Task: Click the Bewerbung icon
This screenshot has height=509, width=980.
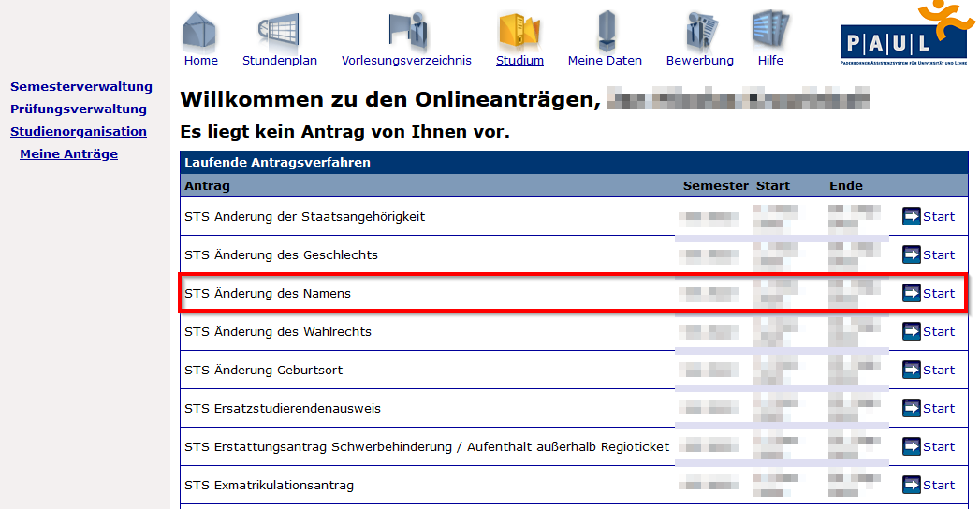Action: pyautogui.click(x=700, y=31)
